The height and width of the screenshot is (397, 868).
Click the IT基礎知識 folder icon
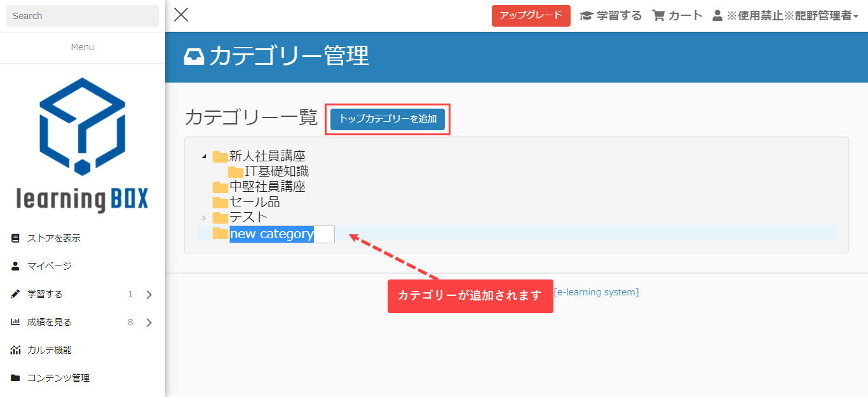235,172
